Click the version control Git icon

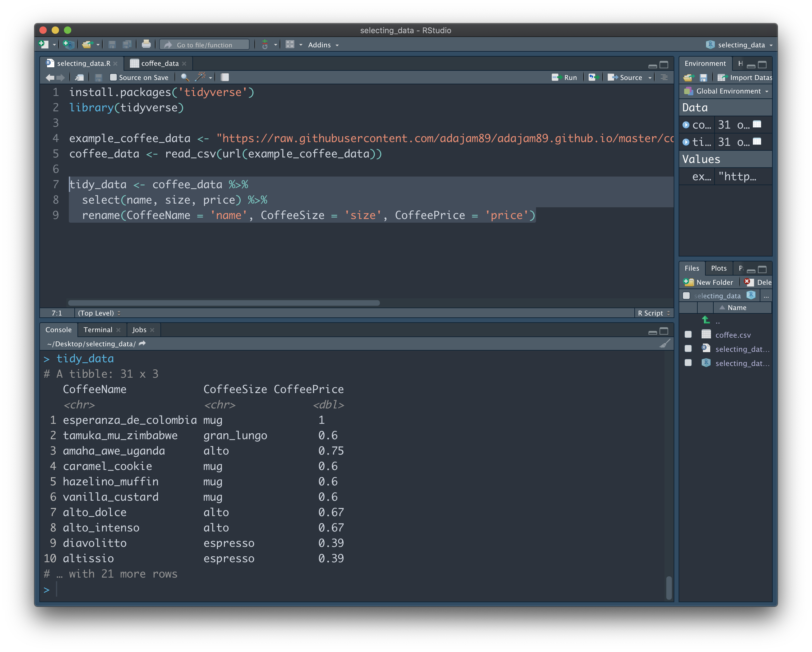tap(265, 45)
